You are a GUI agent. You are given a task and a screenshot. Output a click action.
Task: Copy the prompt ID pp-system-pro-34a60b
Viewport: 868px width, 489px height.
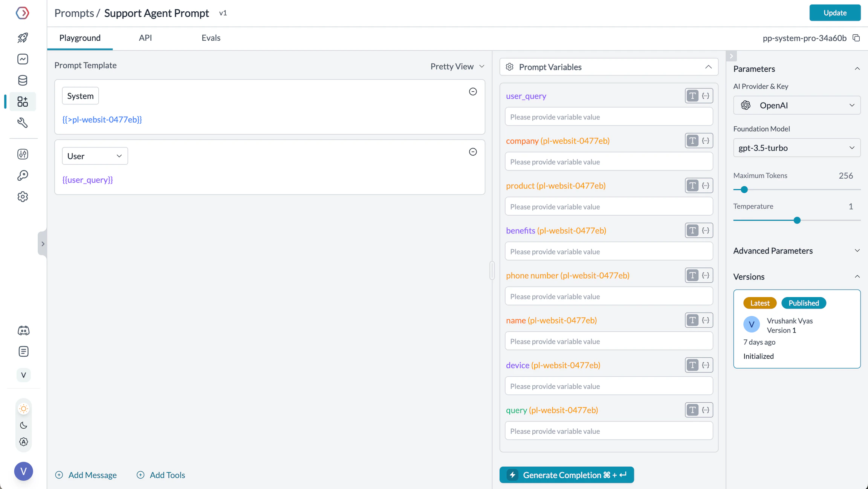pyautogui.click(x=856, y=38)
